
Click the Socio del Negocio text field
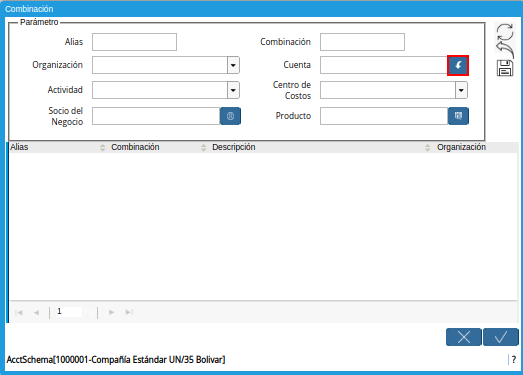156,116
